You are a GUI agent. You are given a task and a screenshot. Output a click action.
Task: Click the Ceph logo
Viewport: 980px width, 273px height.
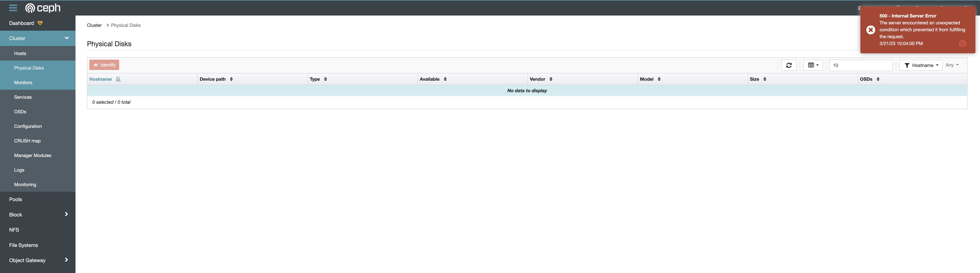[43, 8]
